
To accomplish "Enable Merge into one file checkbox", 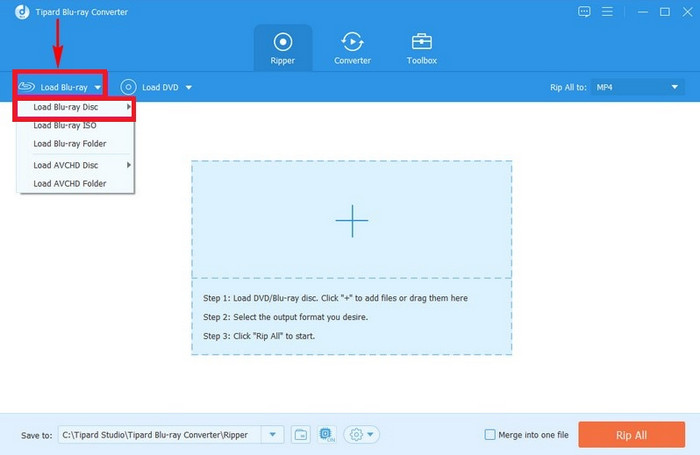I will click(x=490, y=434).
